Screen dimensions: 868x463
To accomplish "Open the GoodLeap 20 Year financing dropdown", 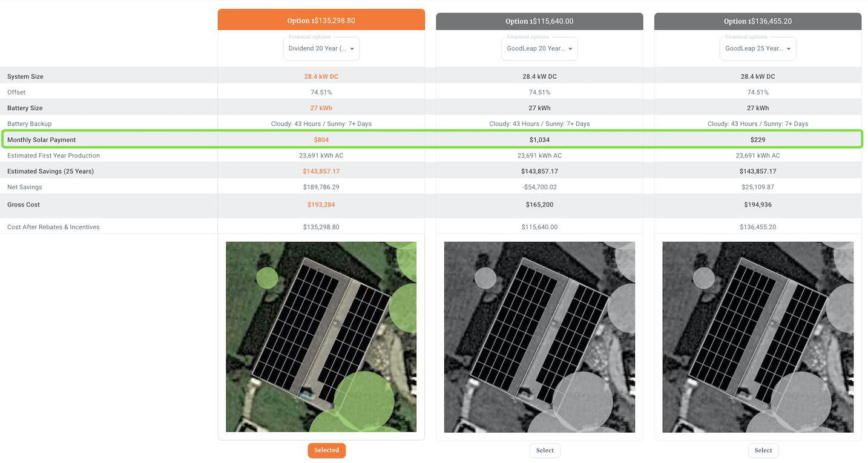I will point(539,48).
